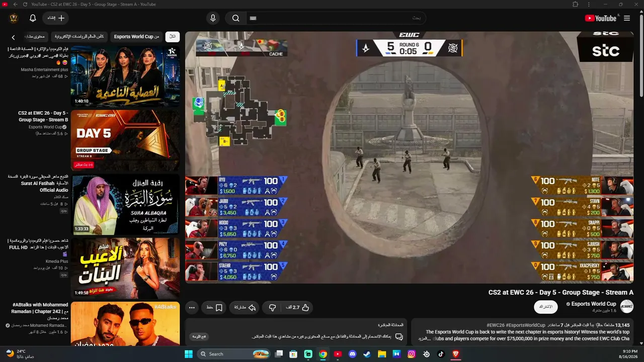
Task: Click the المحادثة المباشرة live chat heading
Action: tap(391, 325)
